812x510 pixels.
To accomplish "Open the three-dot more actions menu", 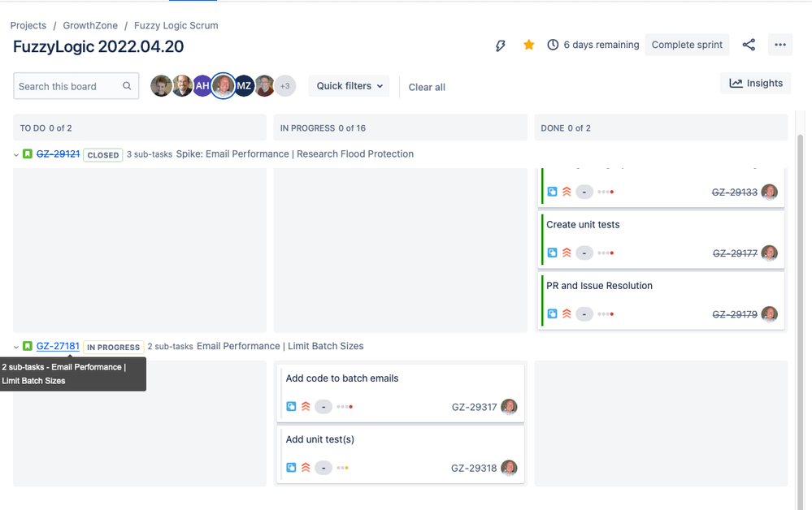I will pos(780,45).
